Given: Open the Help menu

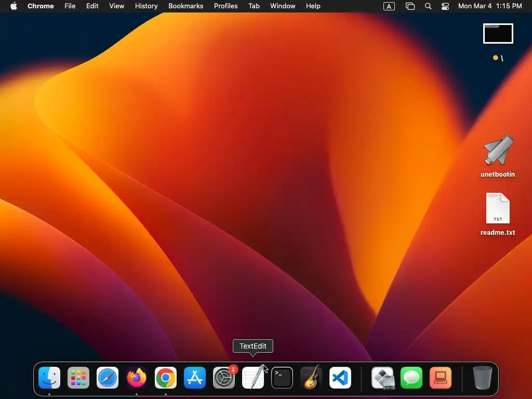Looking at the screenshot, I should point(313,6).
